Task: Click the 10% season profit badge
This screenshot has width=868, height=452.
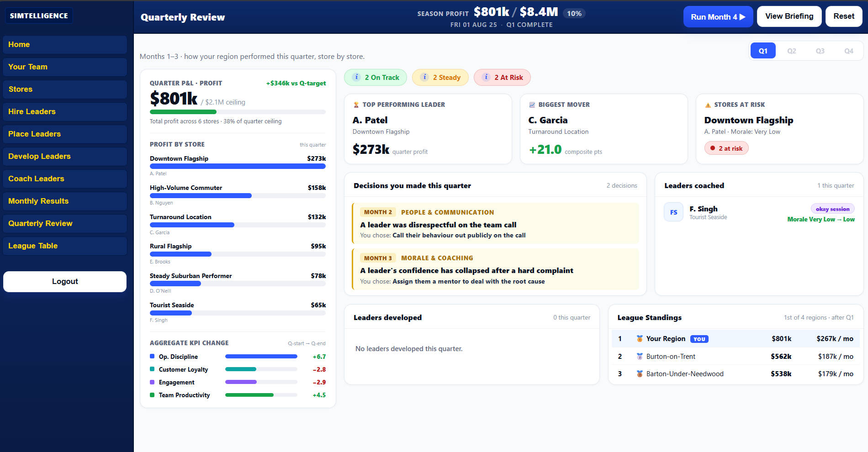Action: (574, 13)
